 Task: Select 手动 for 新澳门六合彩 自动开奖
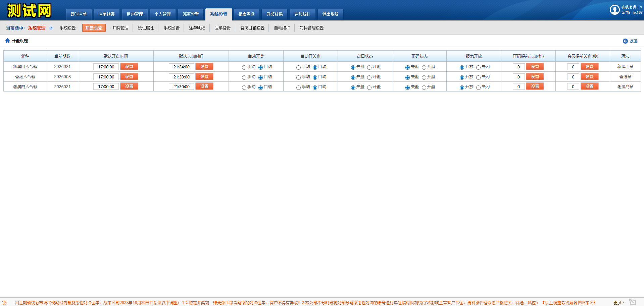pos(244,67)
